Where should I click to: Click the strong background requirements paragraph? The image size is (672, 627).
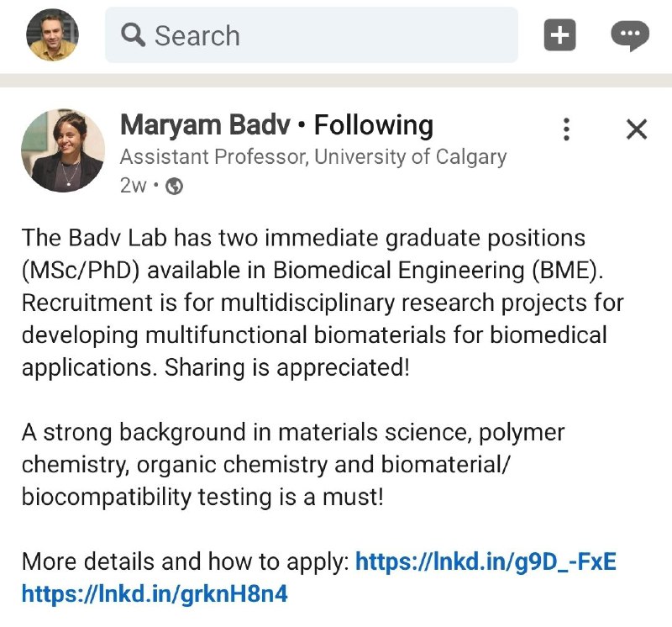coord(293,465)
